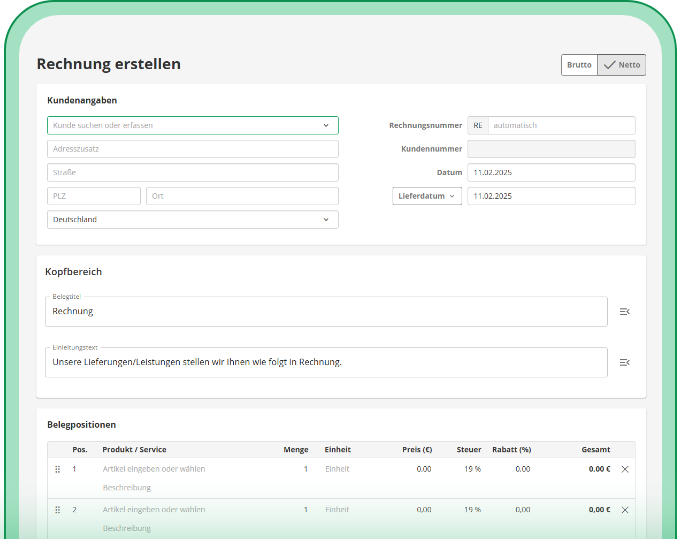Delete position 1 with the X icon
Image resolution: width=677 pixels, height=539 pixels.
(625, 469)
